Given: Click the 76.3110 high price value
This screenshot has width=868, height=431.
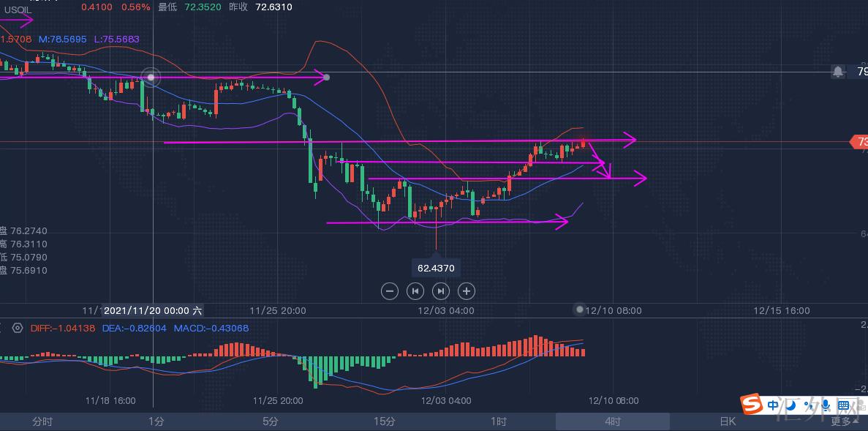Looking at the screenshot, I should 29,244.
